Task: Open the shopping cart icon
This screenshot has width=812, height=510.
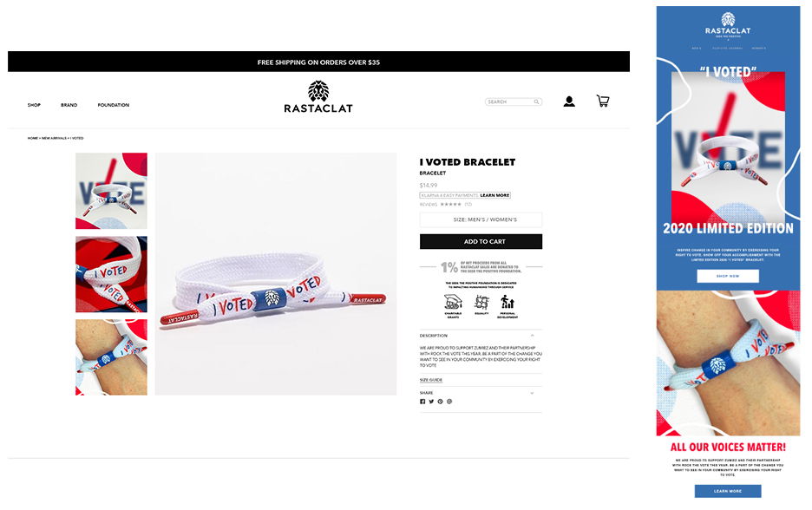Action: pyautogui.click(x=603, y=101)
